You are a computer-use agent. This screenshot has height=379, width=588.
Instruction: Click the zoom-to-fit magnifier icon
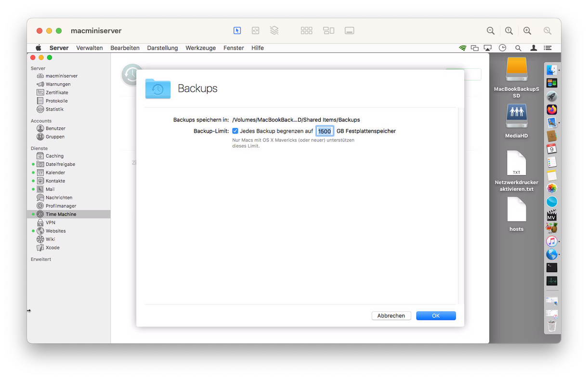coord(548,31)
